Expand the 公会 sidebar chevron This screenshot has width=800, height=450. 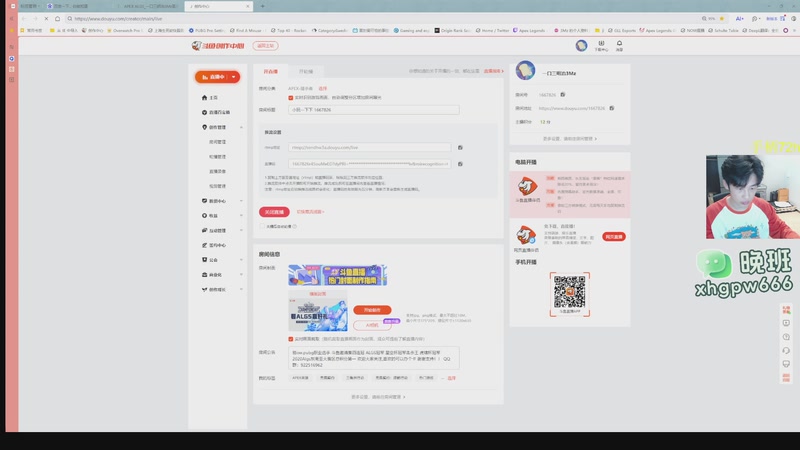click(x=241, y=260)
